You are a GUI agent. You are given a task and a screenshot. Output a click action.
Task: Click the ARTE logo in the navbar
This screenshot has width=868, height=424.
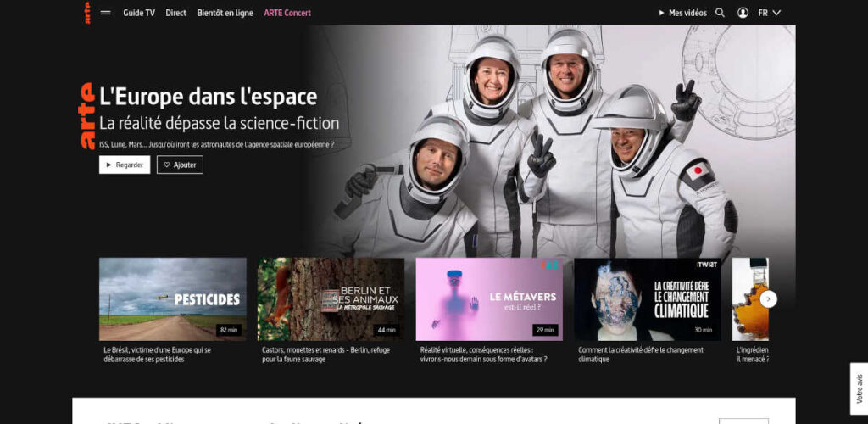click(87, 13)
